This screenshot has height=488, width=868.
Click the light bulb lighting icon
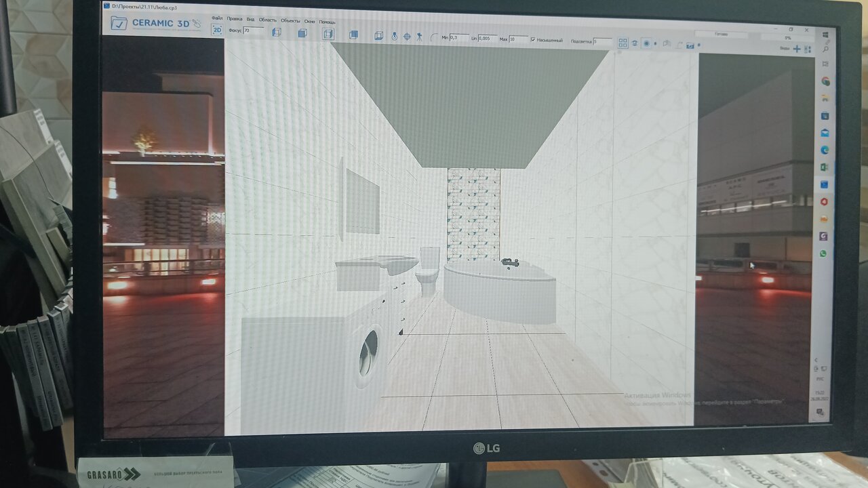[395, 36]
